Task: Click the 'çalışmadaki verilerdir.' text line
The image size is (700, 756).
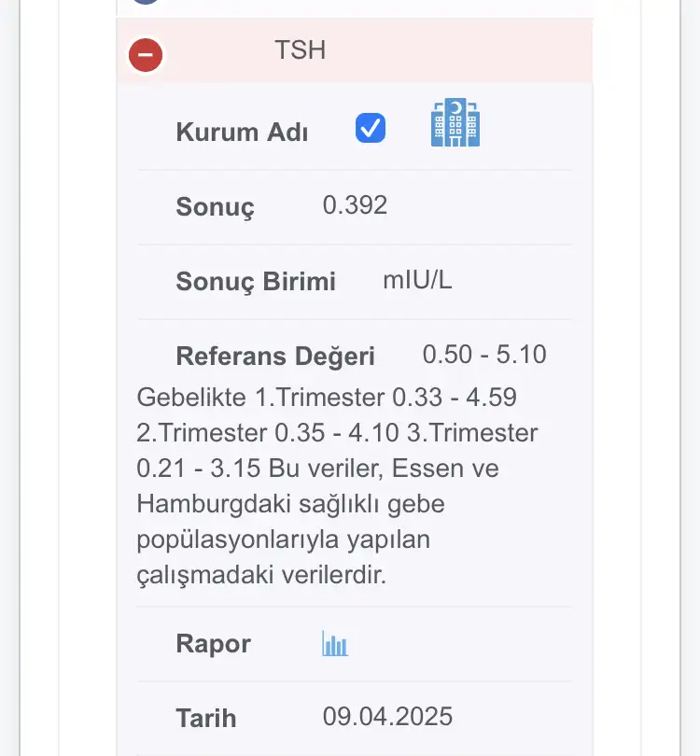Action: click(x=261, y=575)
